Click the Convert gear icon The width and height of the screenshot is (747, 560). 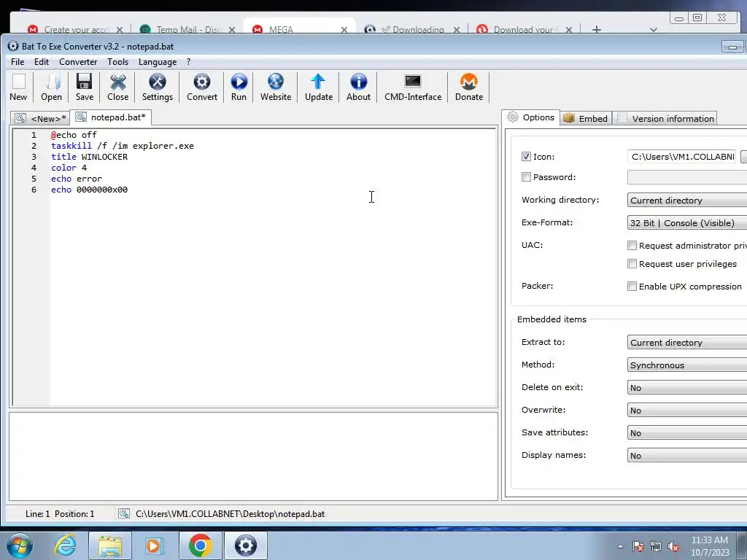click(x=202, y=87)
